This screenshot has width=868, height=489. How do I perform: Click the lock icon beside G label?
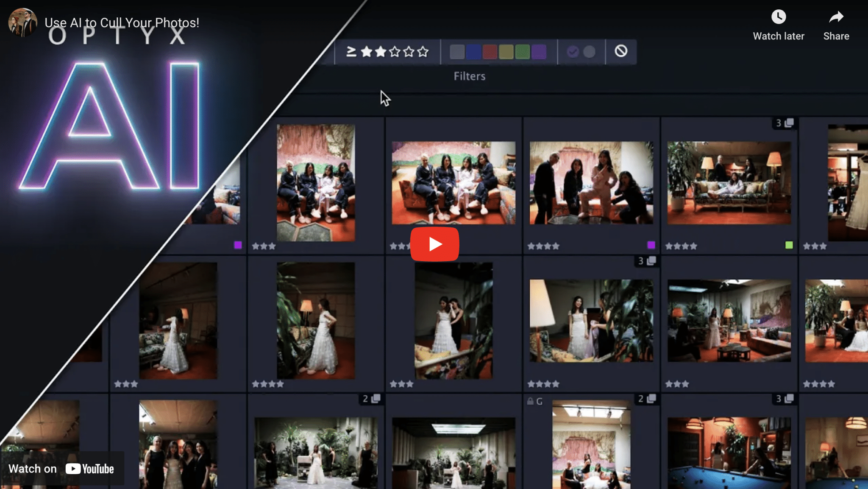tap(530, 401)
